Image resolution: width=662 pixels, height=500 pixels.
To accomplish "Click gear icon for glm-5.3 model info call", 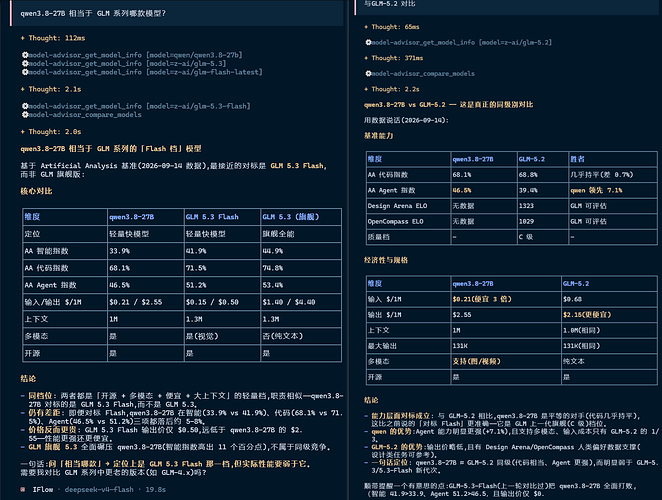I will pos(25,63).
